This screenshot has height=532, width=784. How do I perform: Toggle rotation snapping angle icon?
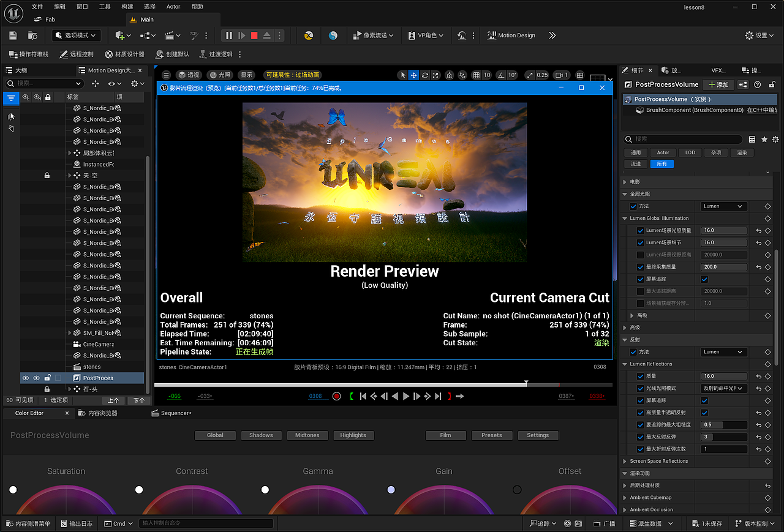point(500,75)
